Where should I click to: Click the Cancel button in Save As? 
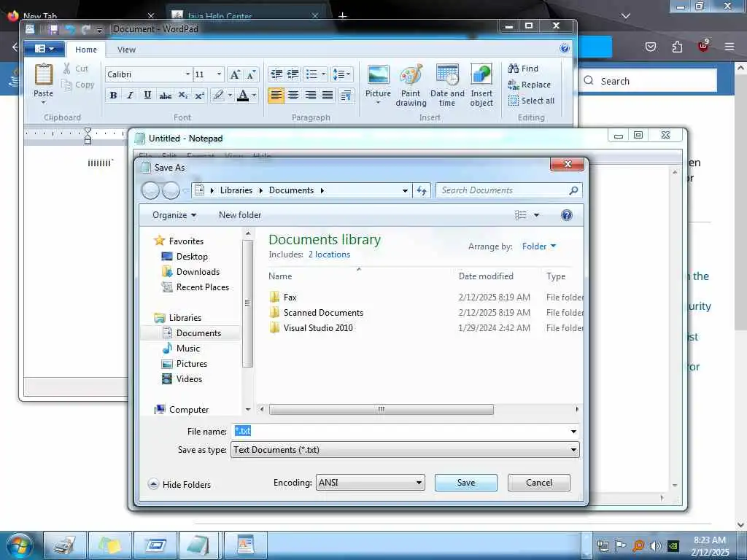coord(539,483)
